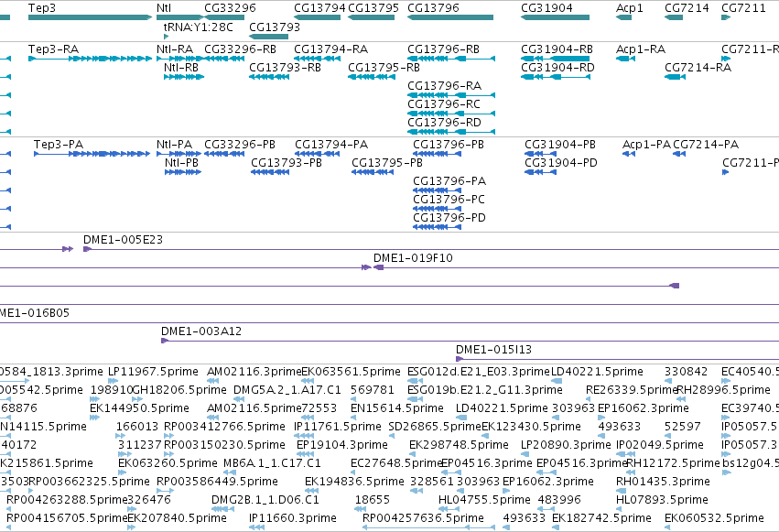This screenshot has height=532, width=779.
Task: Click the Ntl-RA transcript label
Action: (x=175, y=49)
